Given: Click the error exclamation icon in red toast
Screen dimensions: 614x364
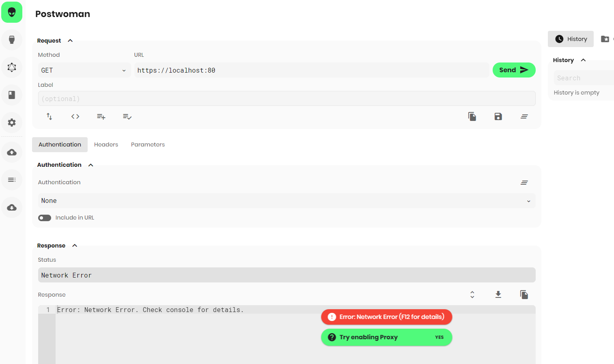Looking at the screenshot, I should (x=332, y=317).
